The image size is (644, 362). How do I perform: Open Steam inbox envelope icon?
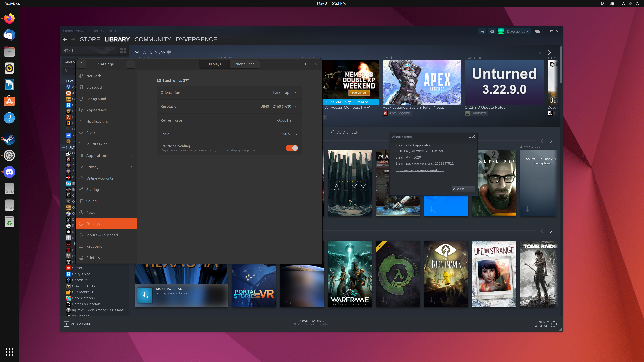coord(492,31)
